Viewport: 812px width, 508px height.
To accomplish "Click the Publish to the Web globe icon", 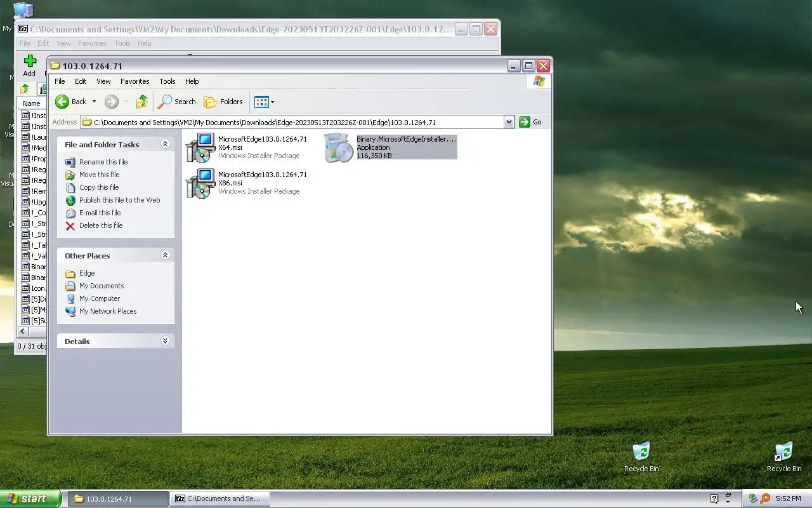I will [70, 200].
